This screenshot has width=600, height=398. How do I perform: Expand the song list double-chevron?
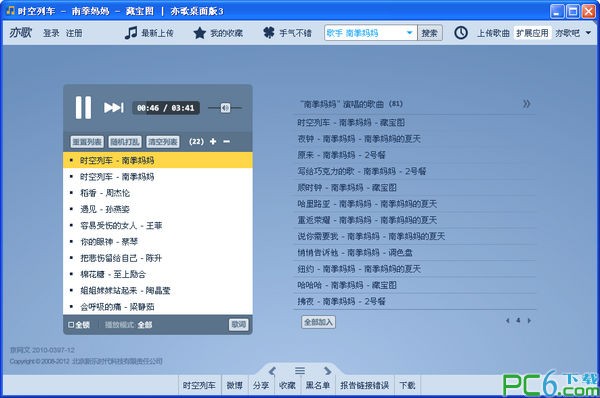tap(527, 104)
